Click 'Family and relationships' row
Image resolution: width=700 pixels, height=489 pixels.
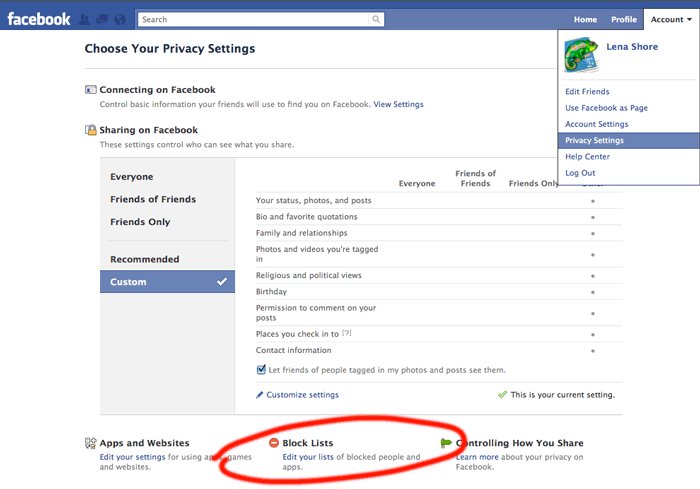click(439, 233)
